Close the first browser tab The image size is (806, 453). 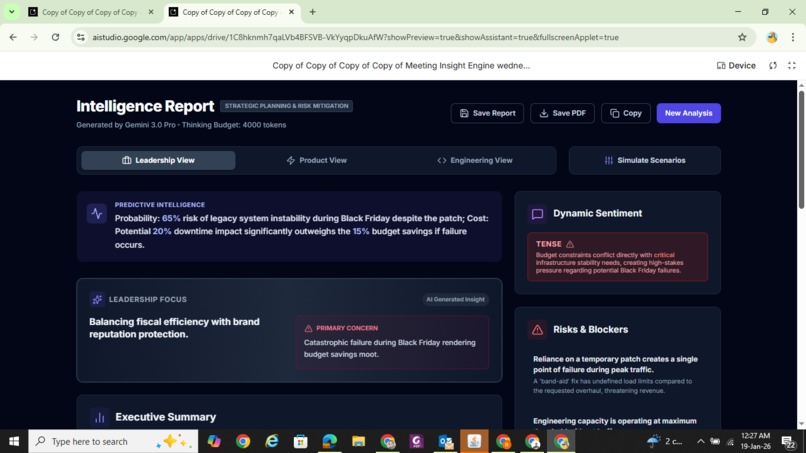[x=151, y=12]
